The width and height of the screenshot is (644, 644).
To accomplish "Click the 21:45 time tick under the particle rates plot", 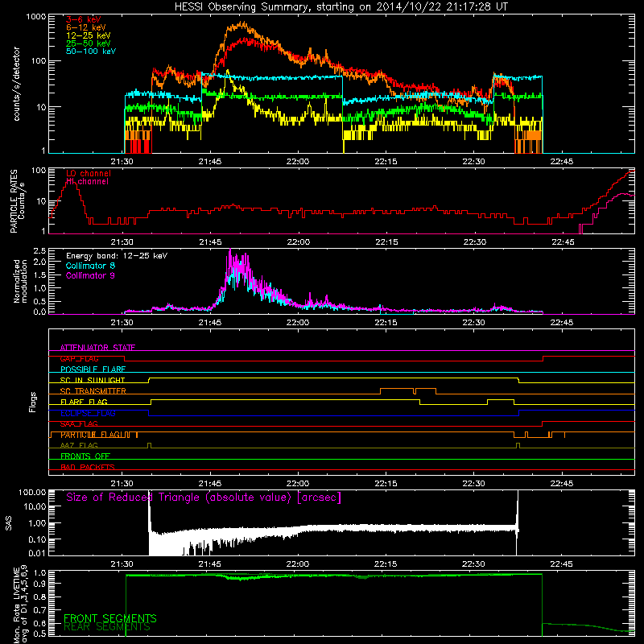I will pos(210,242).
